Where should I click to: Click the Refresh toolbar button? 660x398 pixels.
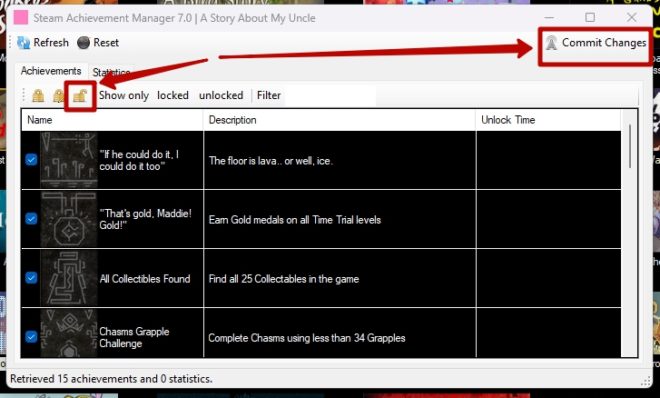pos(43,42)
